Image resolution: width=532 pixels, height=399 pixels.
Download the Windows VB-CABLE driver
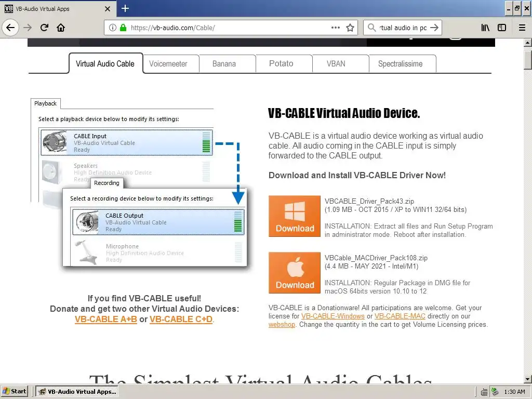[295, 216]
